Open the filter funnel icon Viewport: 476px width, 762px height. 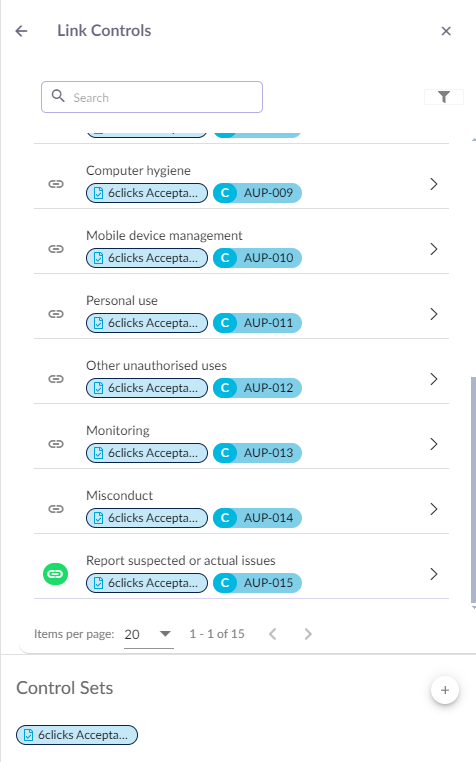(x=443, y=97)
